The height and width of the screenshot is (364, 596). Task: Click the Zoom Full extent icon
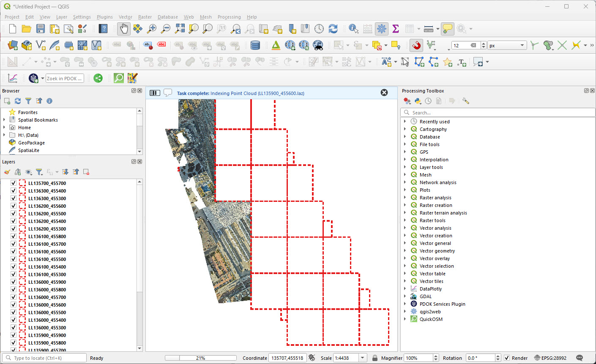point(180,29)
